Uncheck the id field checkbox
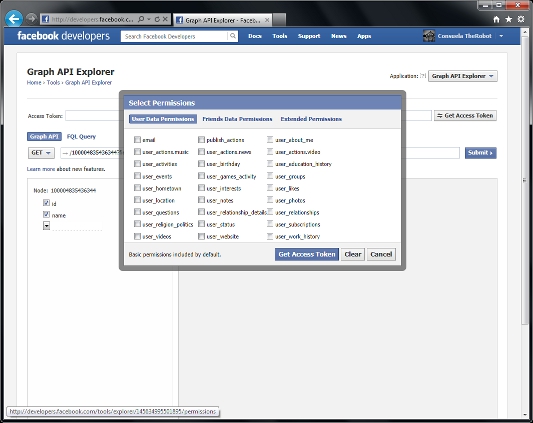Screen dimensions: 533x423 coord(46,203)
